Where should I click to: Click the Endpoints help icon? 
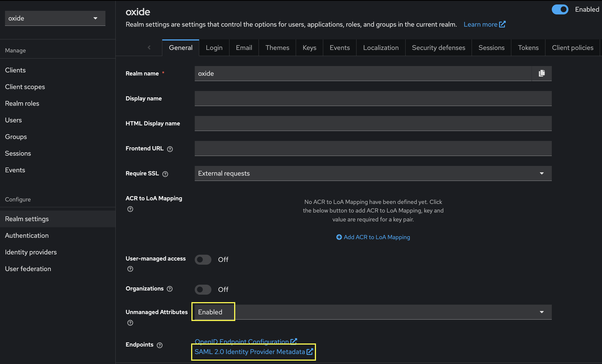click(160, 345)
